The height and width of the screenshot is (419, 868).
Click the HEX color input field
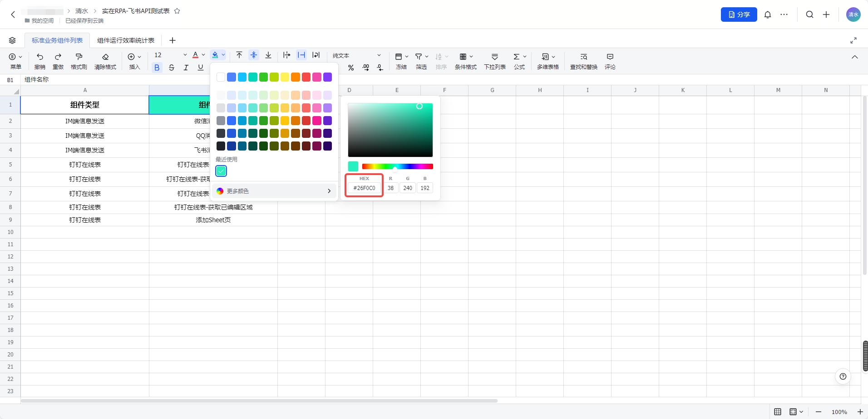(364, 188)
